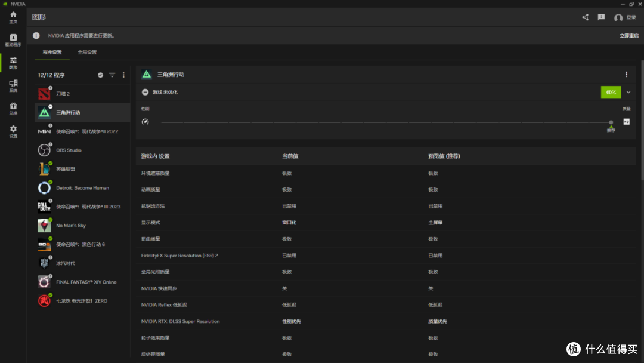Click the checkmark status icon in program list header
Image resolution: width=644 pixels, height=363 pixels.
(100, 75)
